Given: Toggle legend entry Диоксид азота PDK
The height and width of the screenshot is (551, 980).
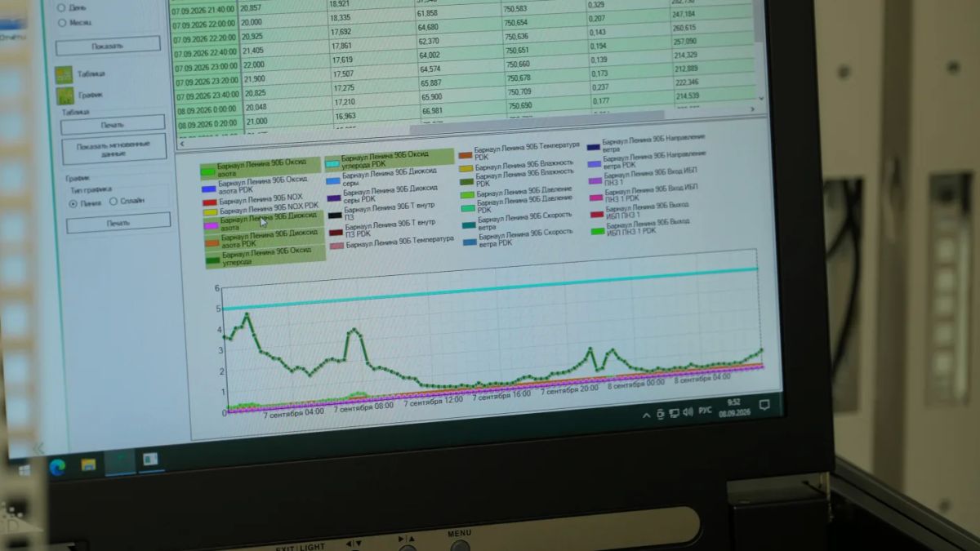Looking at the screenshot, I should point(265,238).
